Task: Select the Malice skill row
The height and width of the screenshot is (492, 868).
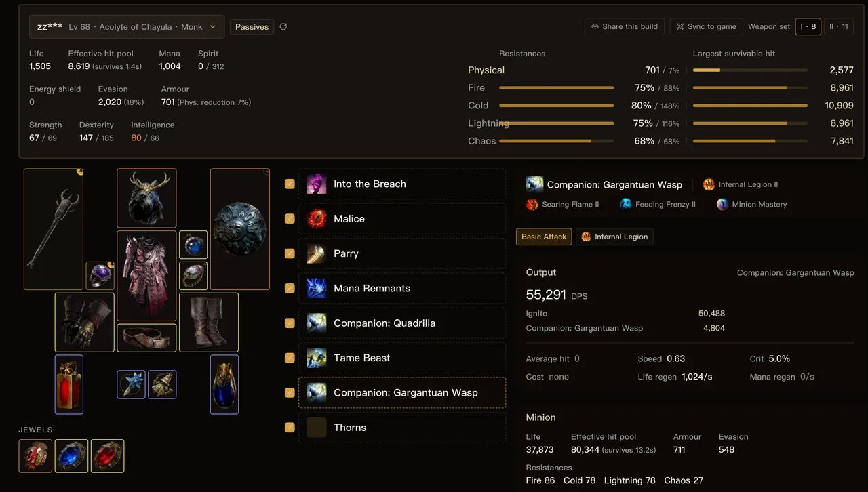Action: tap(402, 219)
